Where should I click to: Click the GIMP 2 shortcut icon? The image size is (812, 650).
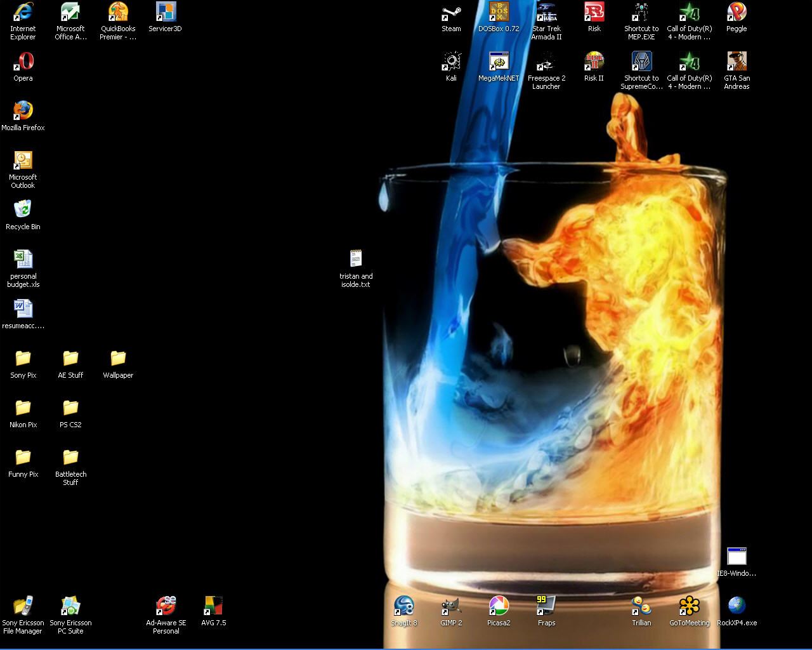click(451, 607)
